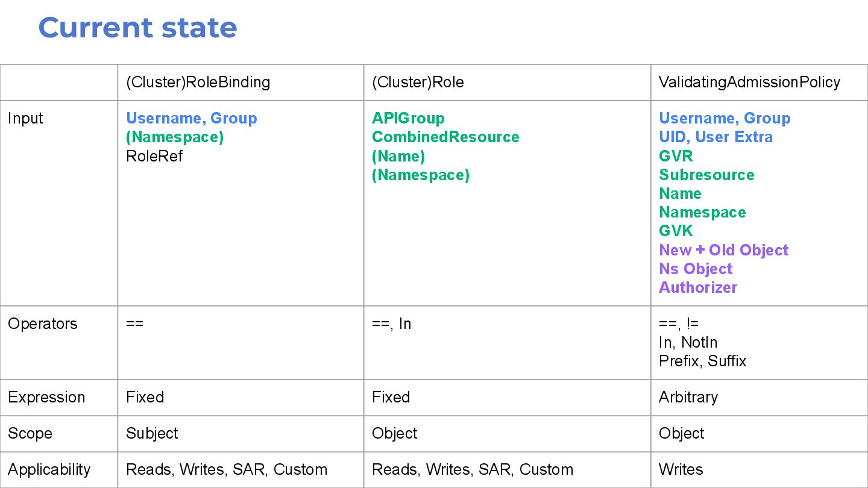Image resolution: width=868 pixels, height=488 pixels.
Task: Click the "Current state" slide title
Action: pos(137,28)
